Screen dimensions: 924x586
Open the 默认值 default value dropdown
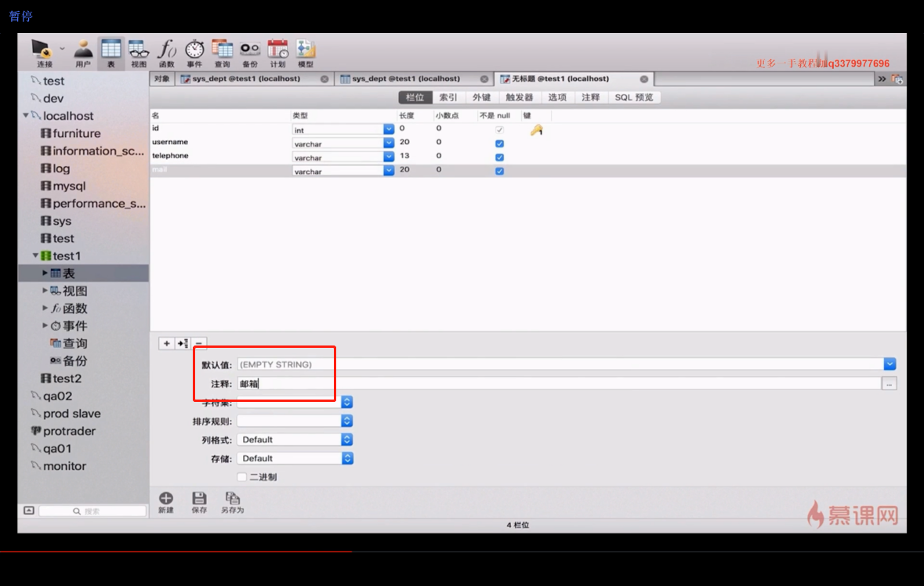(x=890, y=364)
